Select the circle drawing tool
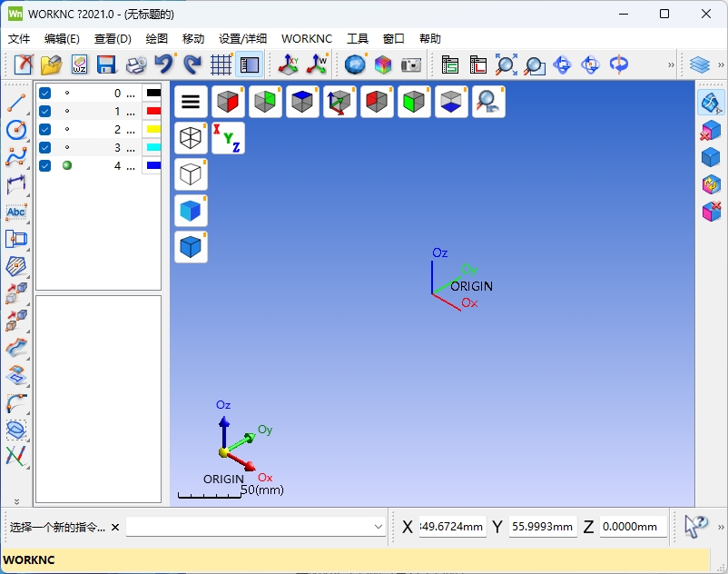 pos(15,130)
